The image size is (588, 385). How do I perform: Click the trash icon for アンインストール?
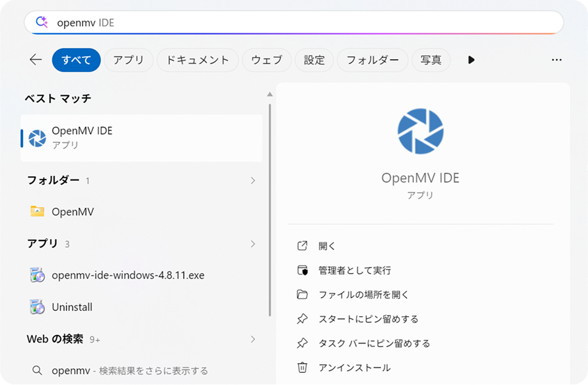coord(302,368)
